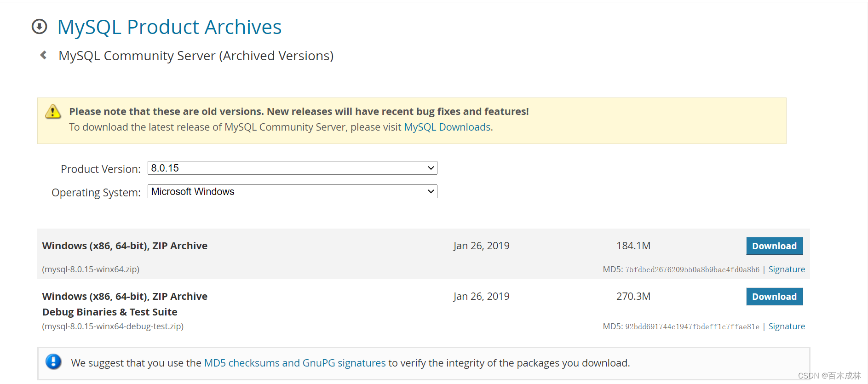The image size is (868, 384).
Task: Click the blue exclamation info icon
Action: (53, 362)
